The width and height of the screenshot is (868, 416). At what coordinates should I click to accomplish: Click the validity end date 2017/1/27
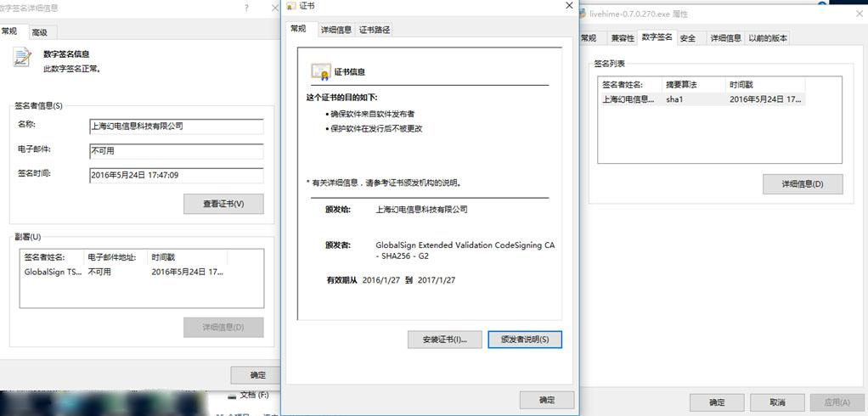pos(437,280)
